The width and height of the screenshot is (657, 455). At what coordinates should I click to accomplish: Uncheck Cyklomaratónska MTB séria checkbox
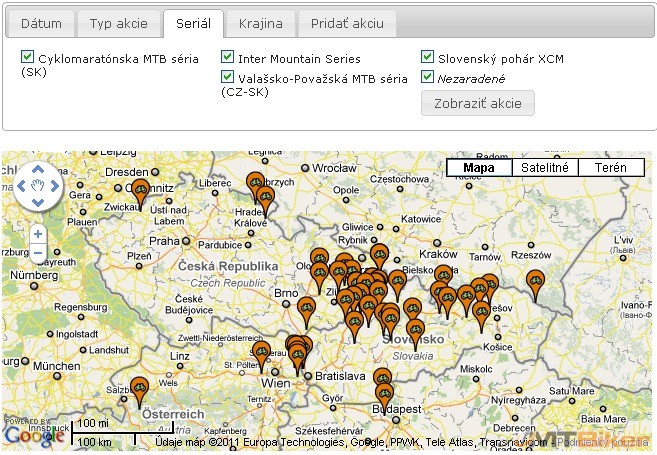pyautogui.click(x=27, y=58)
